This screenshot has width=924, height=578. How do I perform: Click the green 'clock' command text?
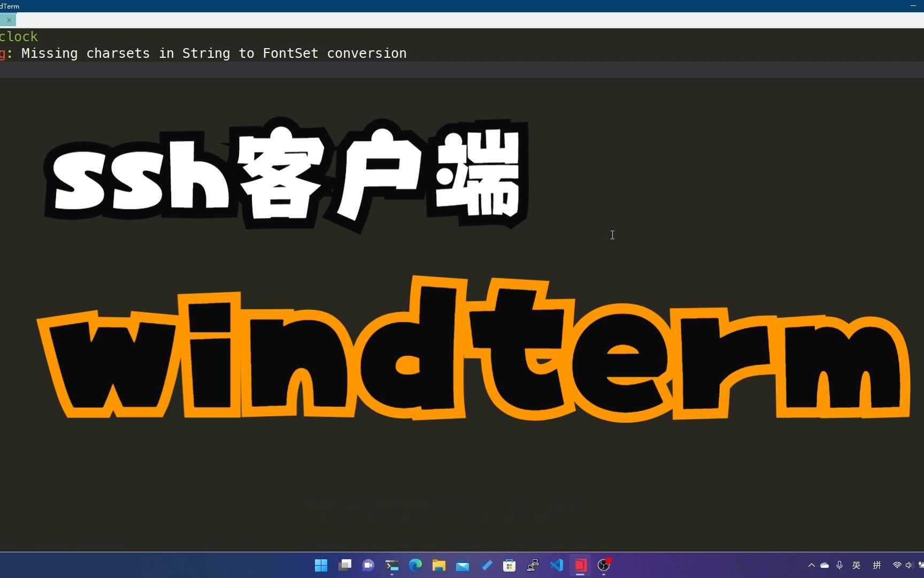tap(19, 36)
